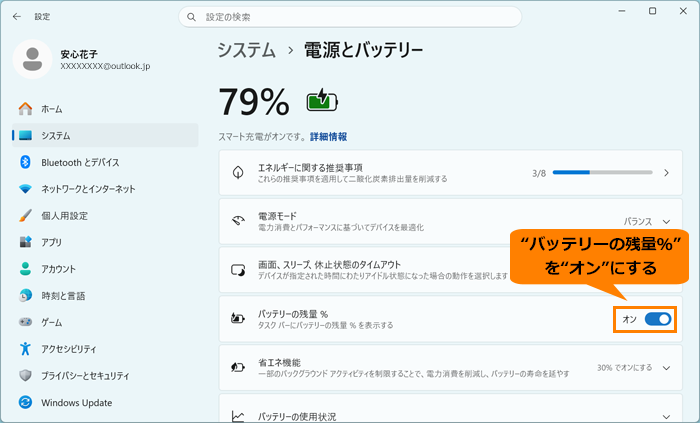Click the power mode (電源モード) gauge icon
Image resolution: width=700 pixels, height=423 pixels.
tap(238, 221)
